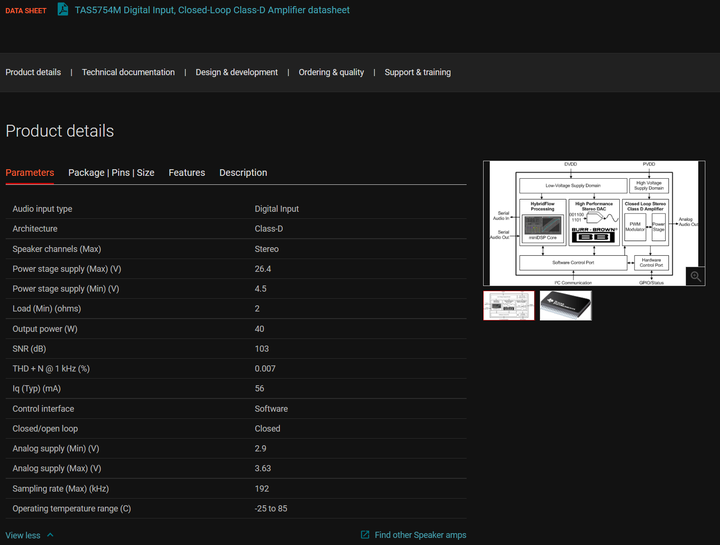Click the Iq value 56
This screenshot has height=545, width=720.
[x=259, y=388]
